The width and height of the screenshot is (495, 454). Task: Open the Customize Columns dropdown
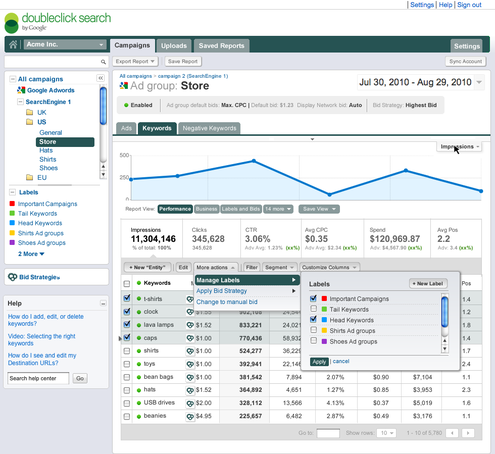[x=329, y=267]
